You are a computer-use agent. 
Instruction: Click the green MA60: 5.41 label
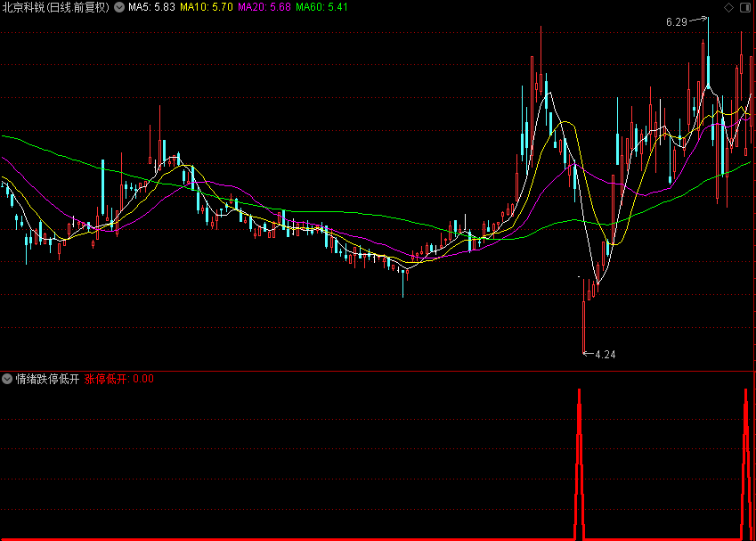point(321,7)
